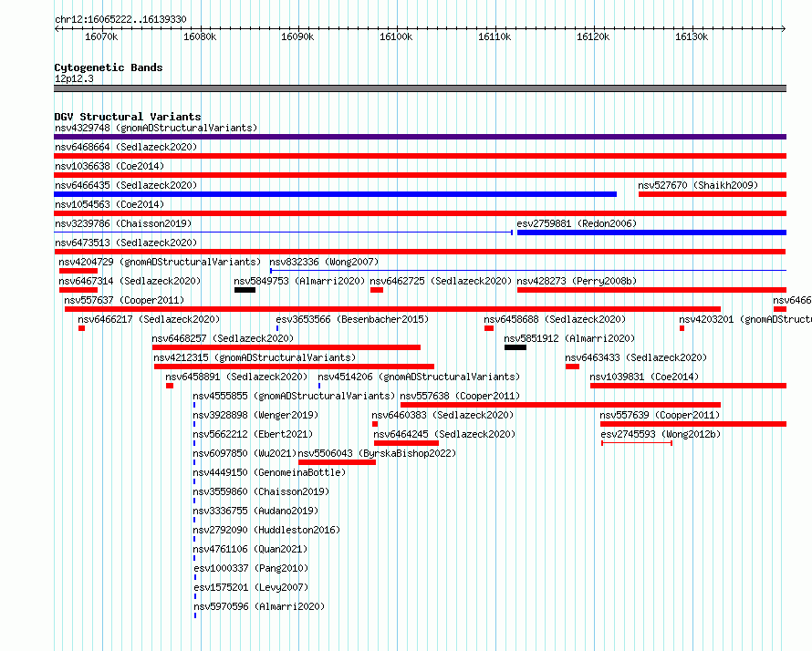Screen dimensions: 812x651
Task: Open nsv6458891 (Sedlazeck2020) label
Action: pos(236,377)
